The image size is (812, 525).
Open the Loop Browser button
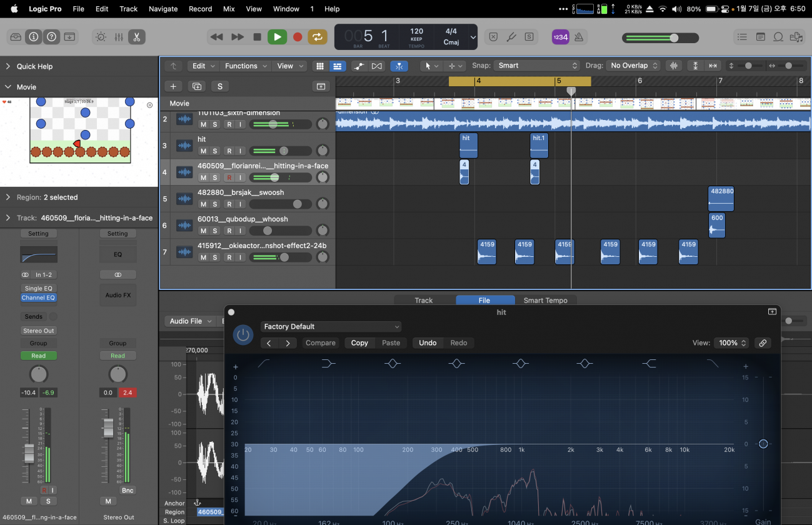pyautogui.click(x=778, y=37)
